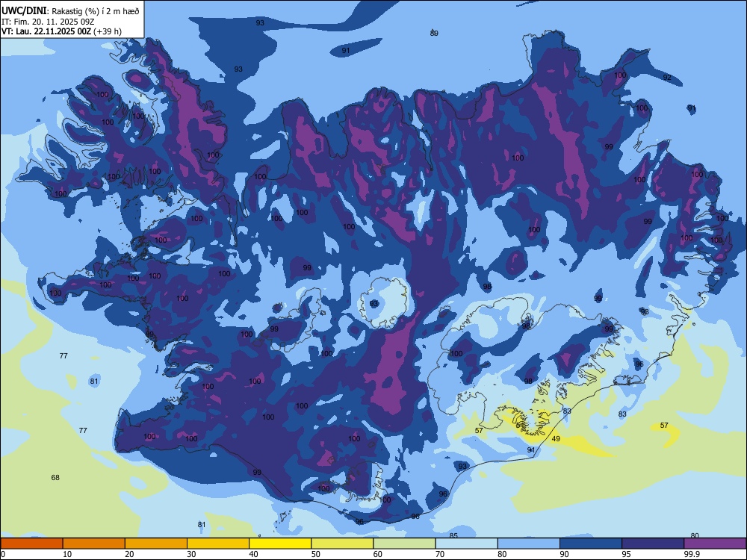747x560 pixels.
Task: Select the 'Rakastig (%) í 2 m hæð' label
Action: point(96,11)
